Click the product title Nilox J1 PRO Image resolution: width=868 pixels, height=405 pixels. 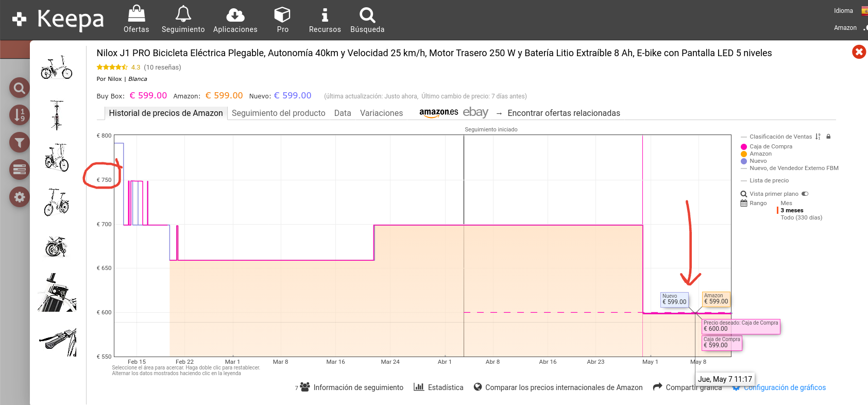point(434,53)
